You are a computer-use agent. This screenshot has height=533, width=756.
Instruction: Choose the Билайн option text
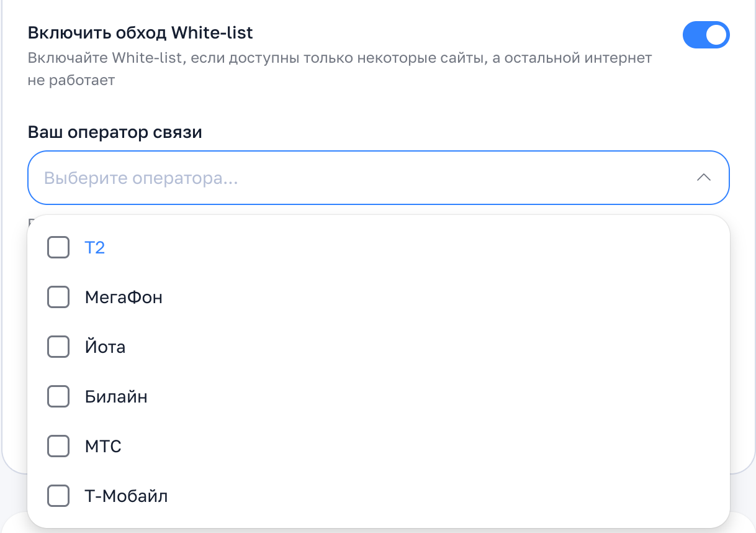[116, 397]
